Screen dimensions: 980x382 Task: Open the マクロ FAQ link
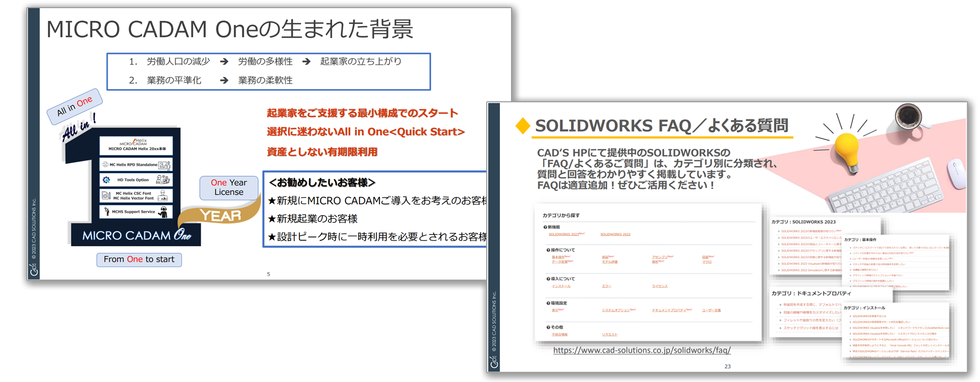coord(707,262)
